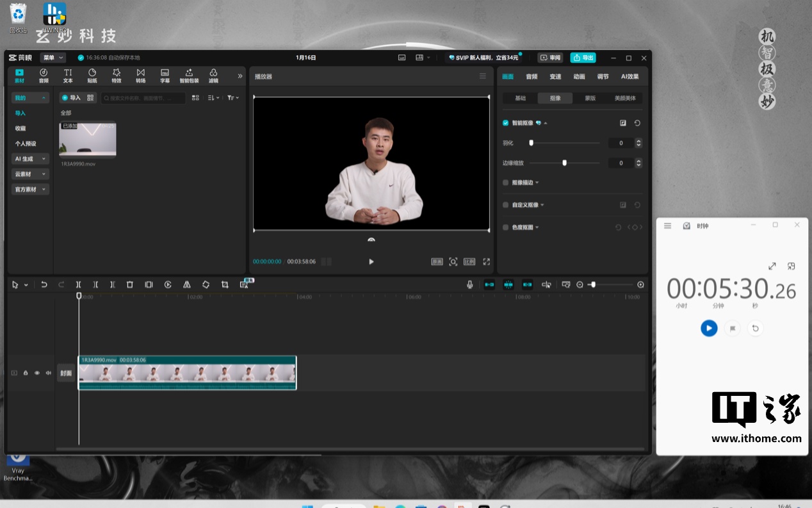Viewport: 812px width, 508px height.
Task: Click the split clip tool in timeline toolbar
Action: point(78,284)
